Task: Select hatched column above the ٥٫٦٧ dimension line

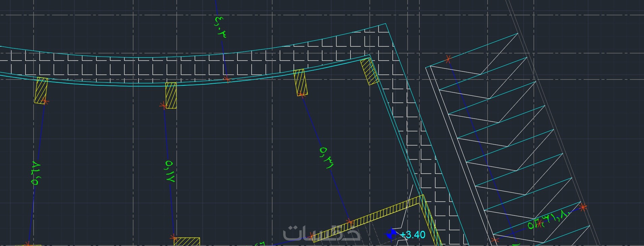Action: pyautogui.click(x=41, y=90)
